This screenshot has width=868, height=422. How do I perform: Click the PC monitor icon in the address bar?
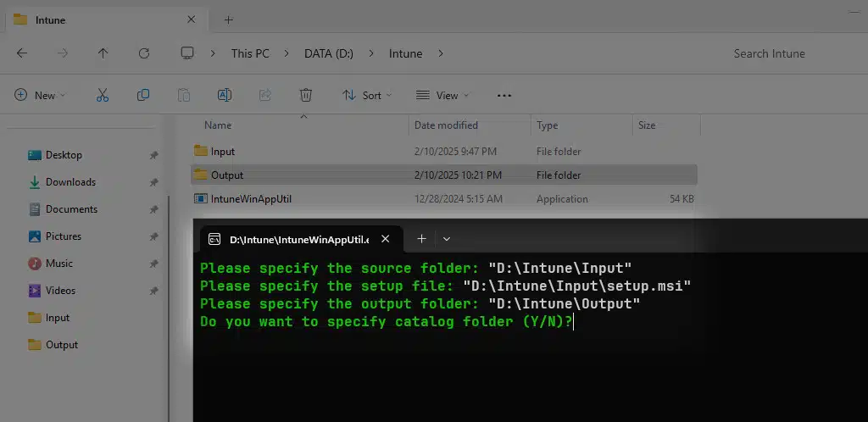pos(187,53)
